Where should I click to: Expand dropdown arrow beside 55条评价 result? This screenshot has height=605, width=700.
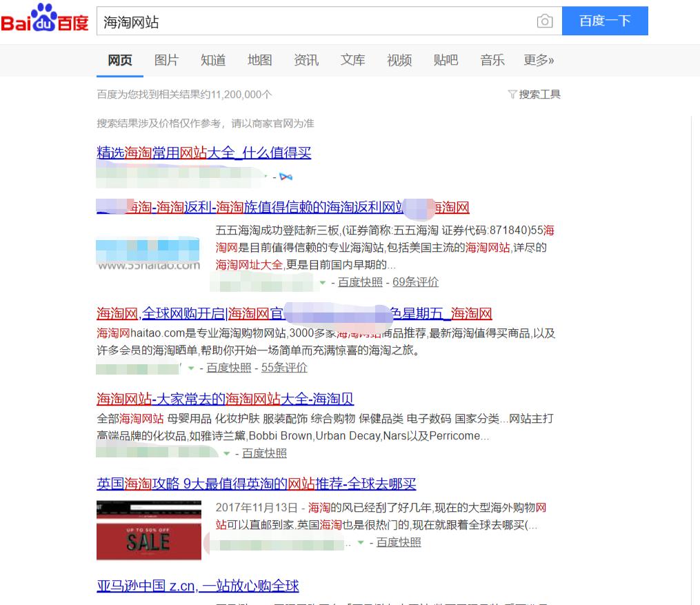(x=191, y=368)
